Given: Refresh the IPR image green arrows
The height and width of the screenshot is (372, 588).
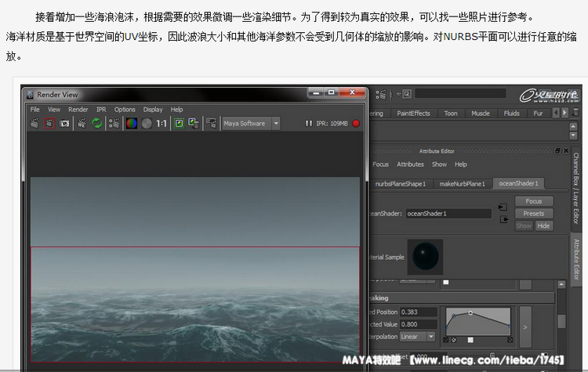Looking at the screenshot, I should click(97, 123).
